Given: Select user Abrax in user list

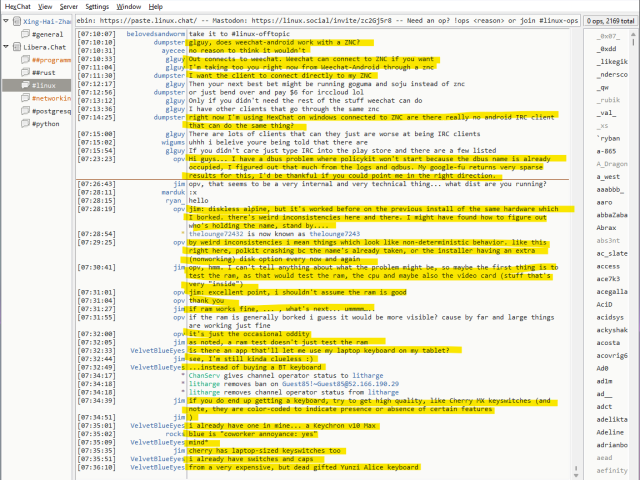Looking at the screenshot, I should tap(606, 228).
